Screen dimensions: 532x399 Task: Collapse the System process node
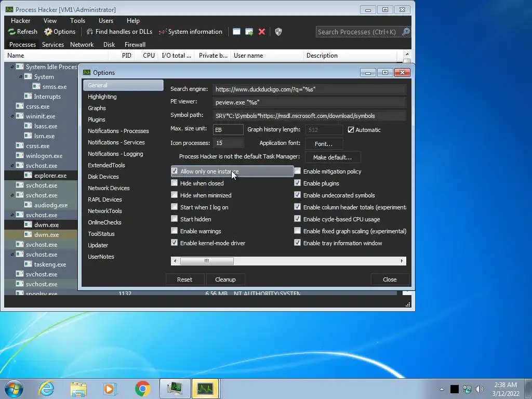tap(20, 77)
